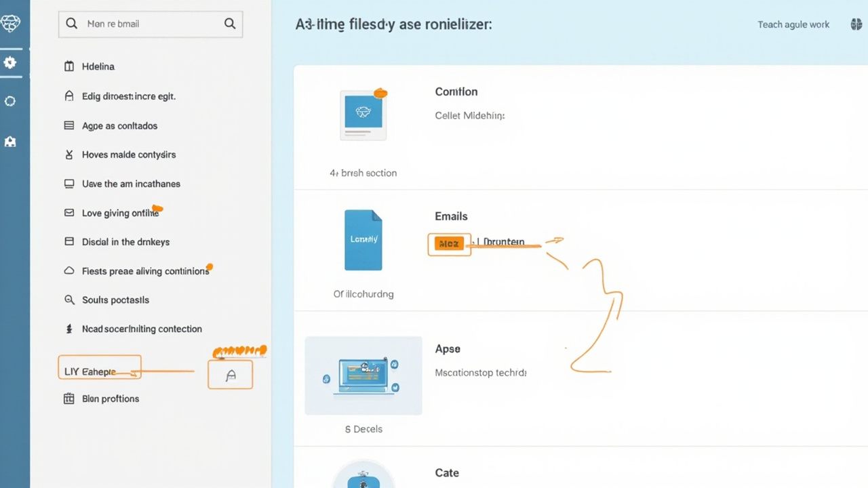868x488 pixels.
Task: Click the blue "Lomrily" file icon
Action: [x=363, y=240]
